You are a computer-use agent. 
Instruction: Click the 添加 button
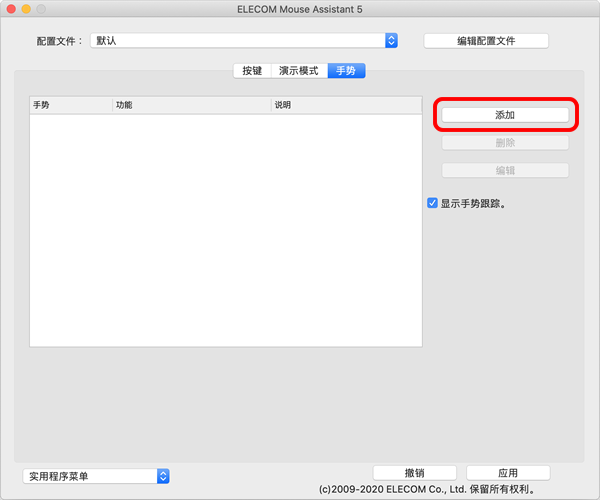coord(505,115)
